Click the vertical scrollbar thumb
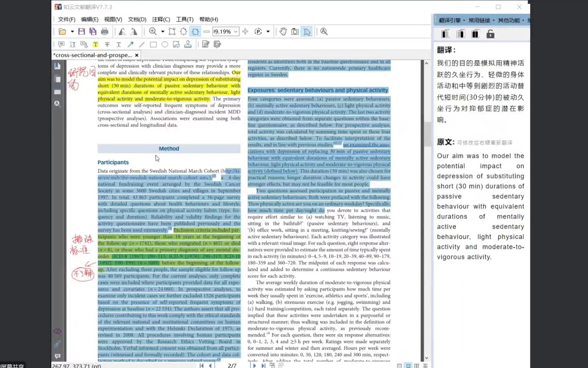This screenshot has width=588, height=368. click(x=427, y=134)
